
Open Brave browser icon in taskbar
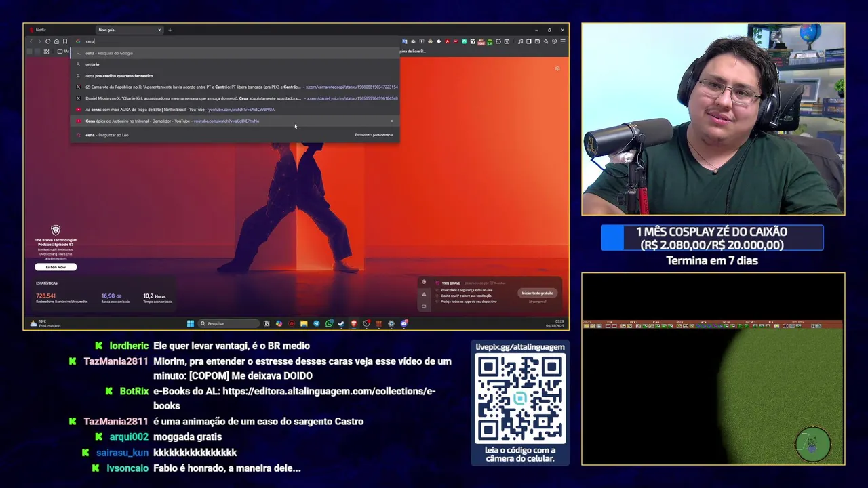pos(353,323)
